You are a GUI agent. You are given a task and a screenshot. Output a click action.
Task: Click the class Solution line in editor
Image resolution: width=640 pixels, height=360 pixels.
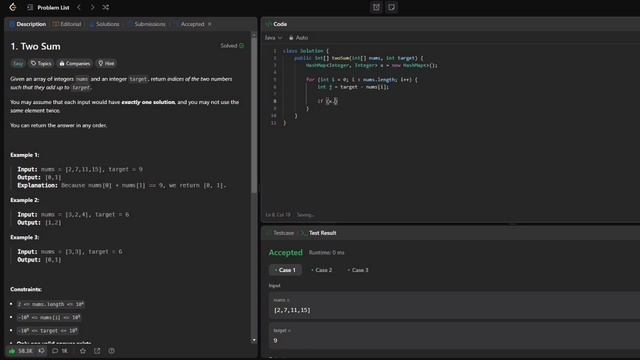pos(306,51)
